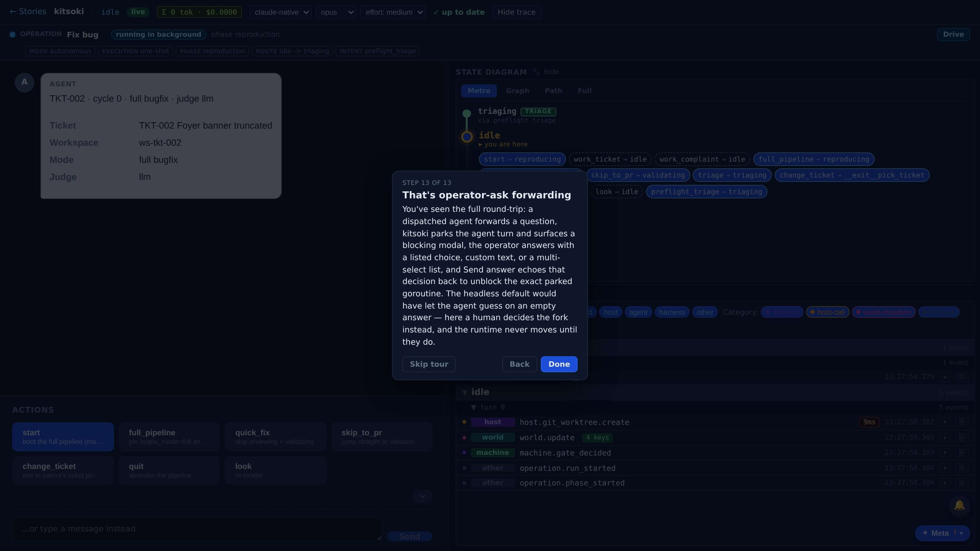
Task: Open the effort: medium dropdown
Action: click(x=393, y=12)
